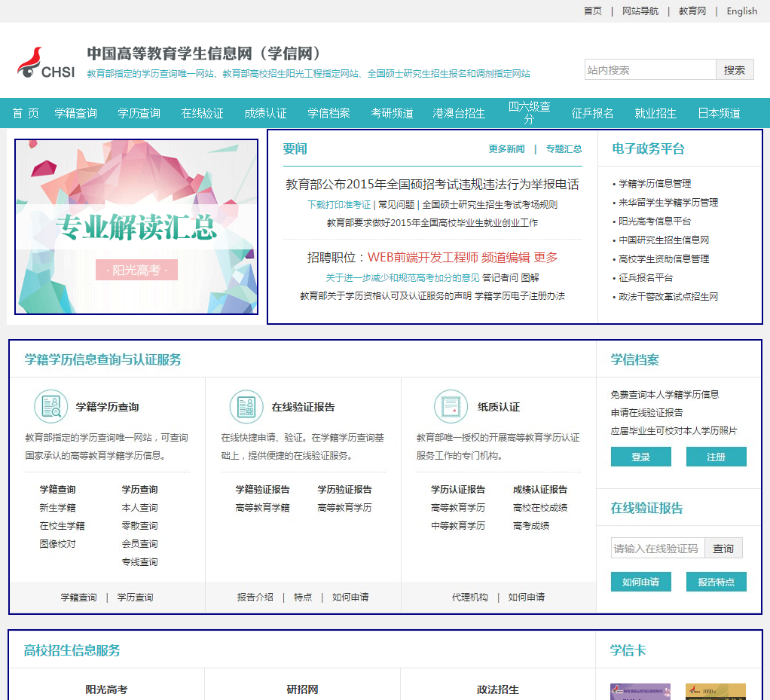This screenshot has height=700, width=770.
Task: Open the WEB前端开发工程师 job link
Action: (423, 258)
